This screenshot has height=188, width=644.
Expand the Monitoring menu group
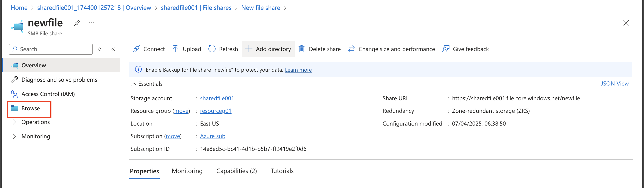[x=14, y=136]
